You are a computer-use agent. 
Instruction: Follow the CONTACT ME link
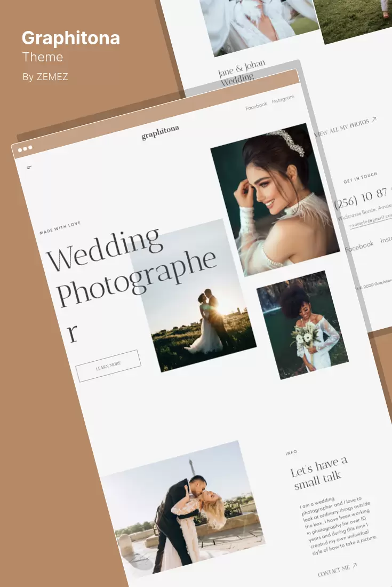[x=334, y=571]
